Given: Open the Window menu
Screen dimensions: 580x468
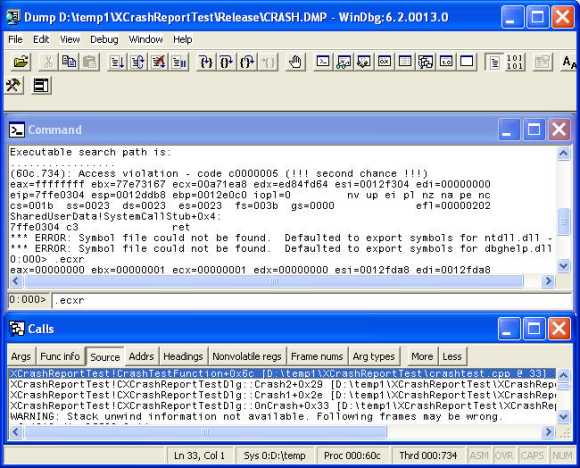Looking at the screenshot, I should click(146, 39).
